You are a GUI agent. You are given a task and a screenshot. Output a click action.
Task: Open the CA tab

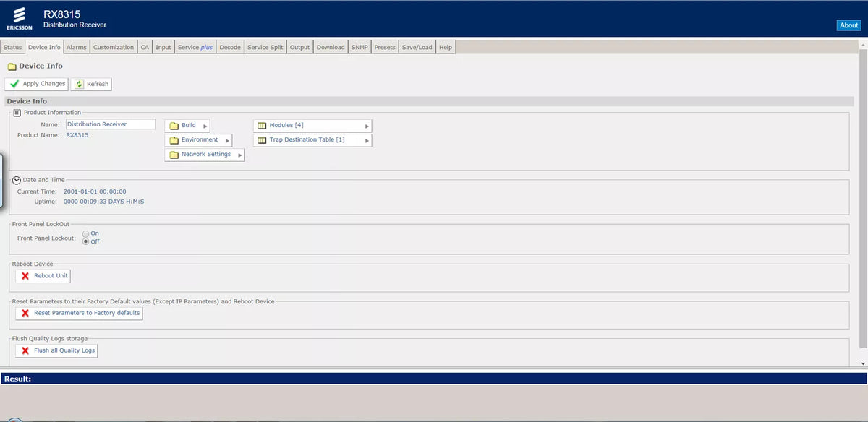point(145,47)
